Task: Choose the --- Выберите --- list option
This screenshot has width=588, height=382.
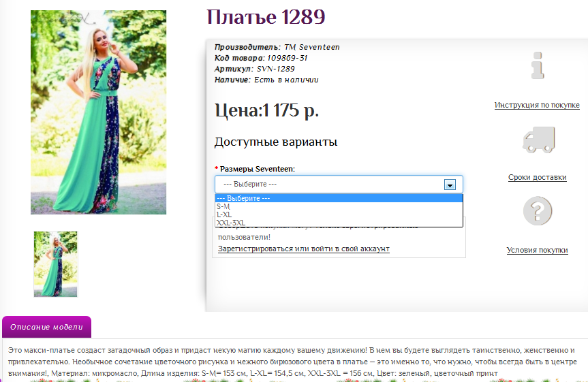Action: 339,198
